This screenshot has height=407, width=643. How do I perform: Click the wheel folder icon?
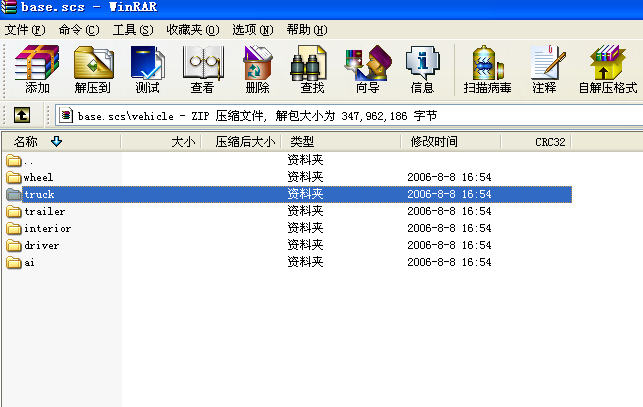point(14,177)
